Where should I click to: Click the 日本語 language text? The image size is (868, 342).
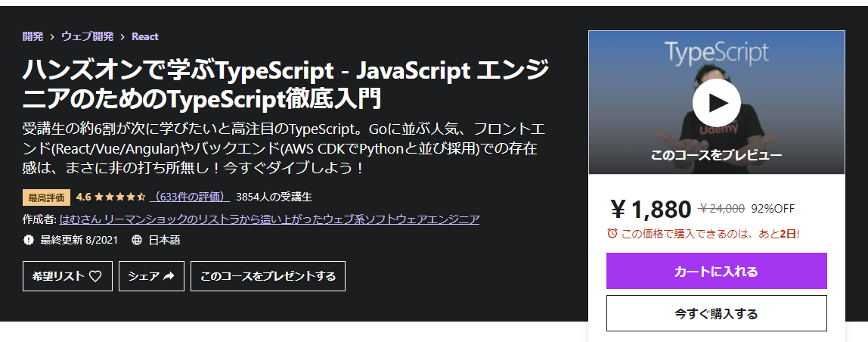(x=164, y=240)
